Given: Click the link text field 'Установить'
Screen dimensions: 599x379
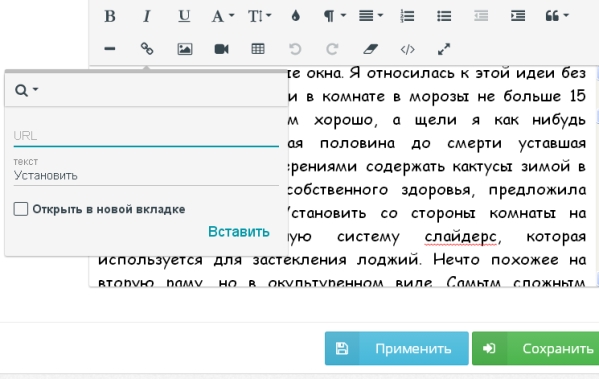Looking at the screenshot, I should point(146,176).
